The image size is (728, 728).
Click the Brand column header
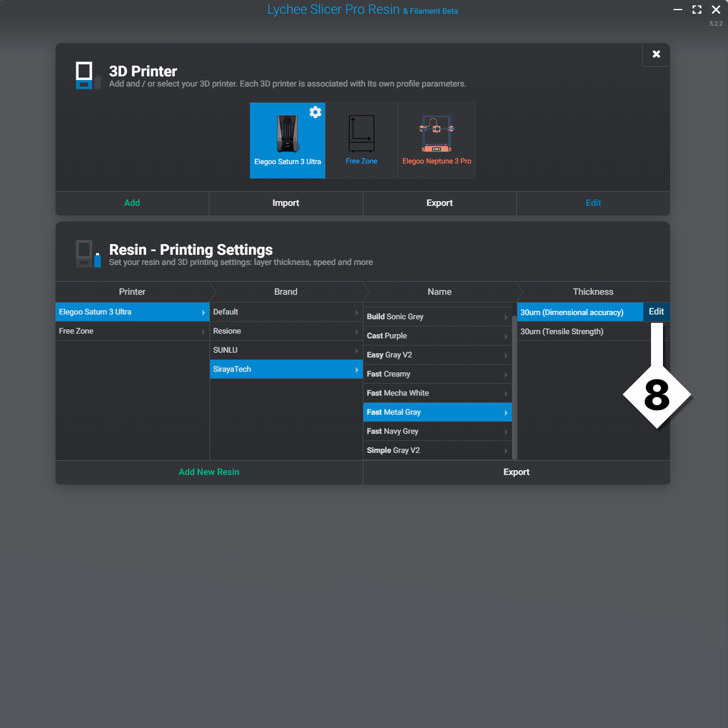point(286,292)
